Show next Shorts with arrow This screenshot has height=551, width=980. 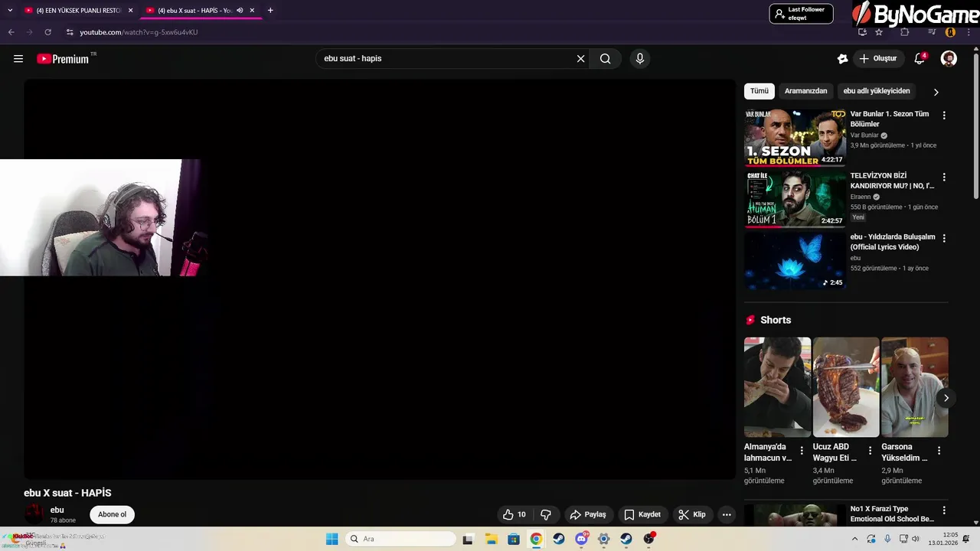946,398
